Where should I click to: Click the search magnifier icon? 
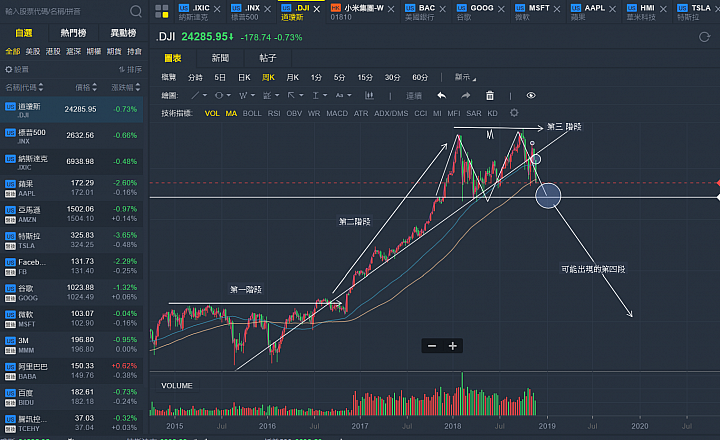coord(135,11)
